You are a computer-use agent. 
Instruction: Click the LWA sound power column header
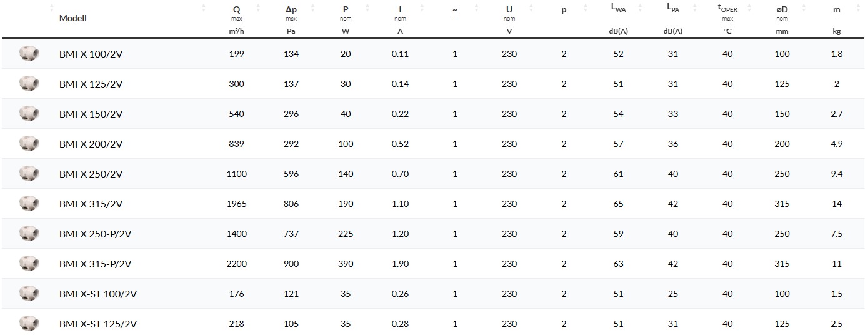(618, 10)
